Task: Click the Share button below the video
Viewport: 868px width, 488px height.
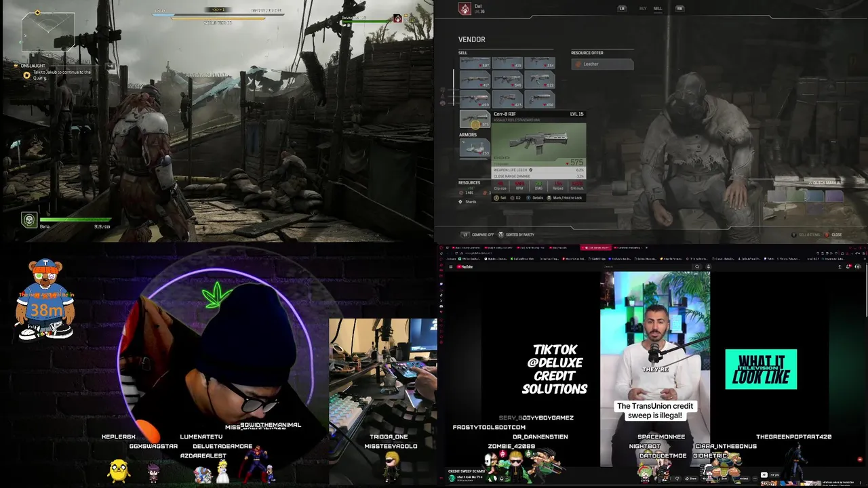Action: point(692,478)
